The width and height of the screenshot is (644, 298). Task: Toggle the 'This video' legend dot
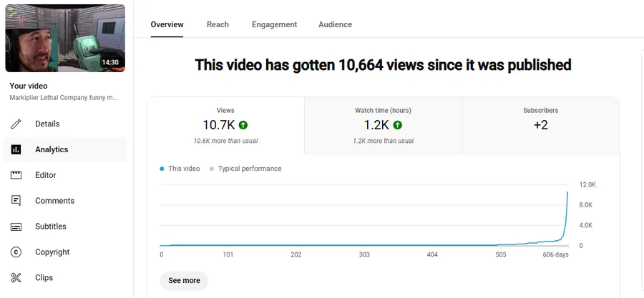click(x=162, y=169)
